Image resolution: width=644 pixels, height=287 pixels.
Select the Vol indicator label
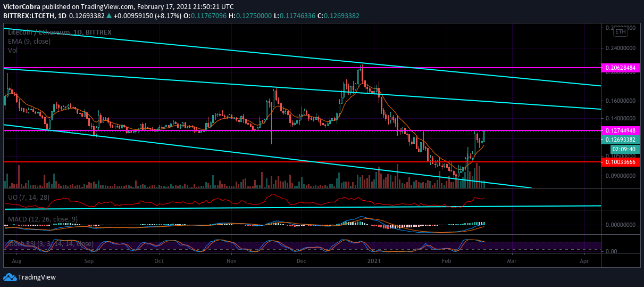(12, 50)
